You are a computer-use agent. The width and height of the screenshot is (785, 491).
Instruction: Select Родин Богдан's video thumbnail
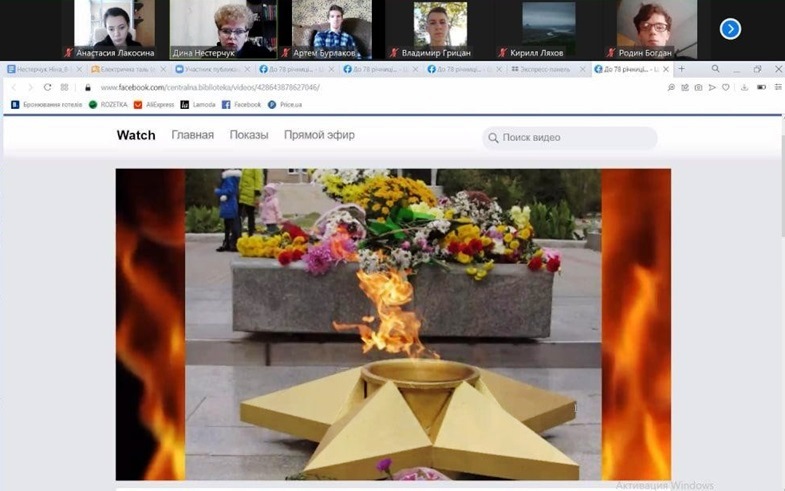click(657, 29)
